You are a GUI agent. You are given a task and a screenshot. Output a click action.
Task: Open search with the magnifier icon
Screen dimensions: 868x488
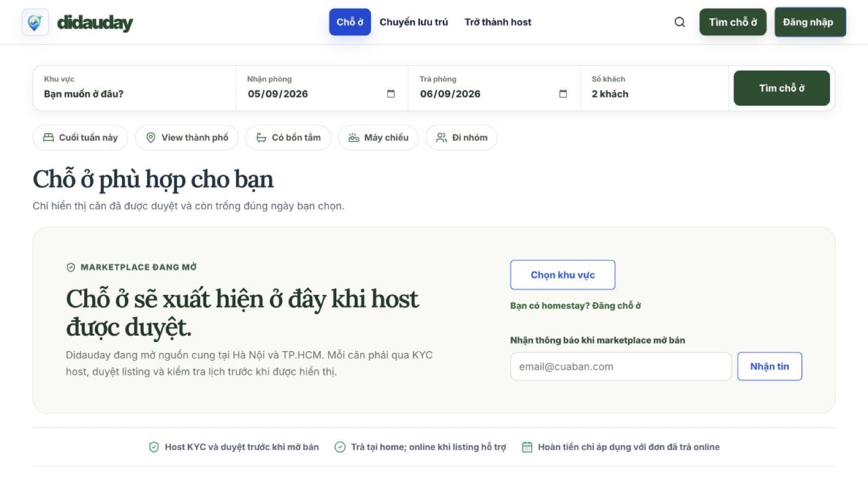679,22
